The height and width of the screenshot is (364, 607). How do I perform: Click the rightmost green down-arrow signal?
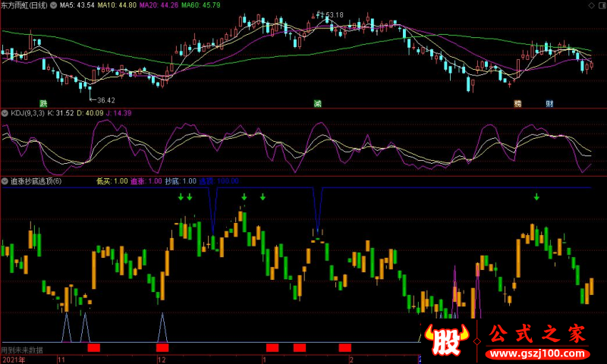click(536, 197)
